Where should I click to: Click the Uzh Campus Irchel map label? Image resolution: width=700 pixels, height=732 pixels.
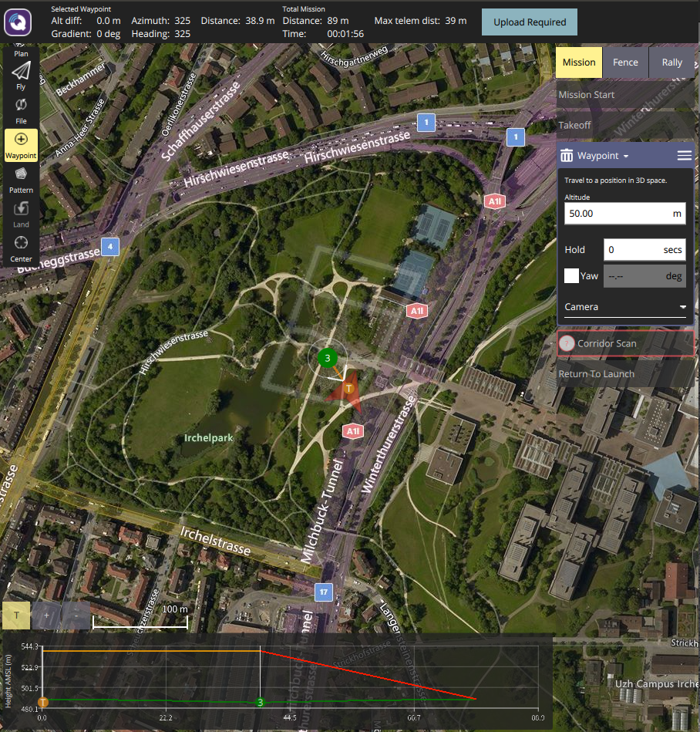tap(657, 684)
